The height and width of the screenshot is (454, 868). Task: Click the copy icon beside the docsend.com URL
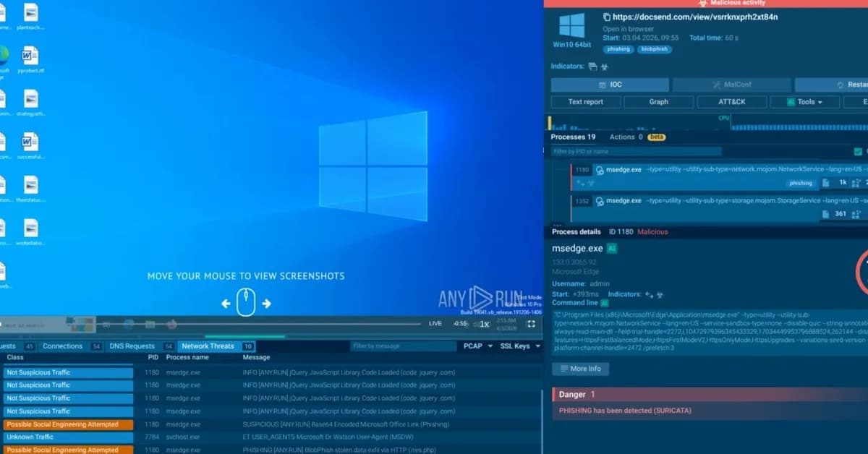[607, 17]
